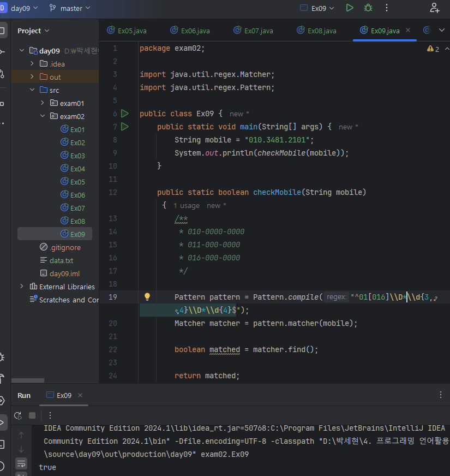Open the warnings indicator showing 2 problems
Image resolution: width=450 pixels, height=476 pixels.
(433, 49)
